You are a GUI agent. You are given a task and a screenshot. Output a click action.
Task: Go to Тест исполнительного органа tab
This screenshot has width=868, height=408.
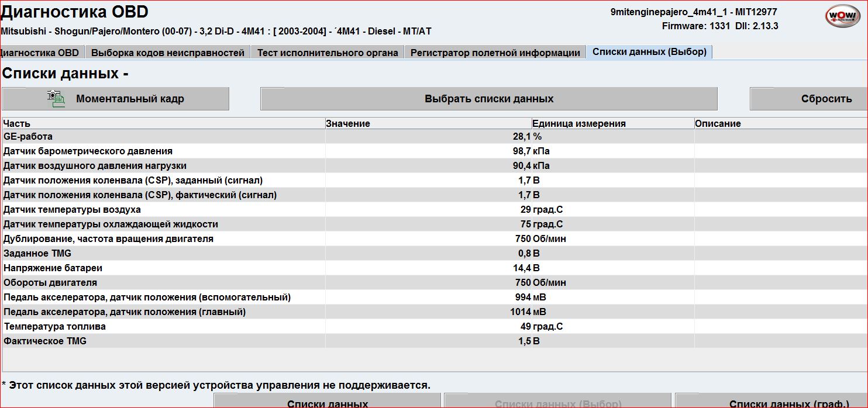[328, 53]
